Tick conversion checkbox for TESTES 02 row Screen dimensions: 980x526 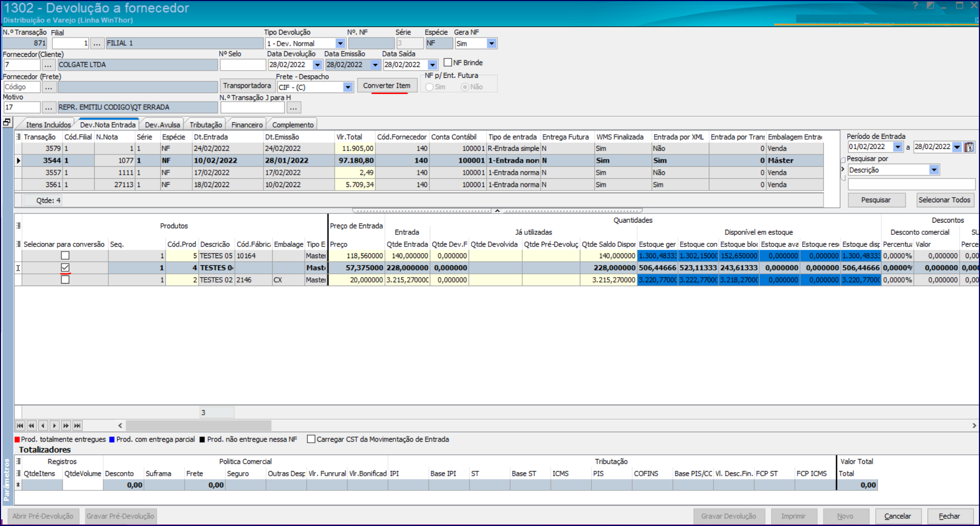coord(65,280)
